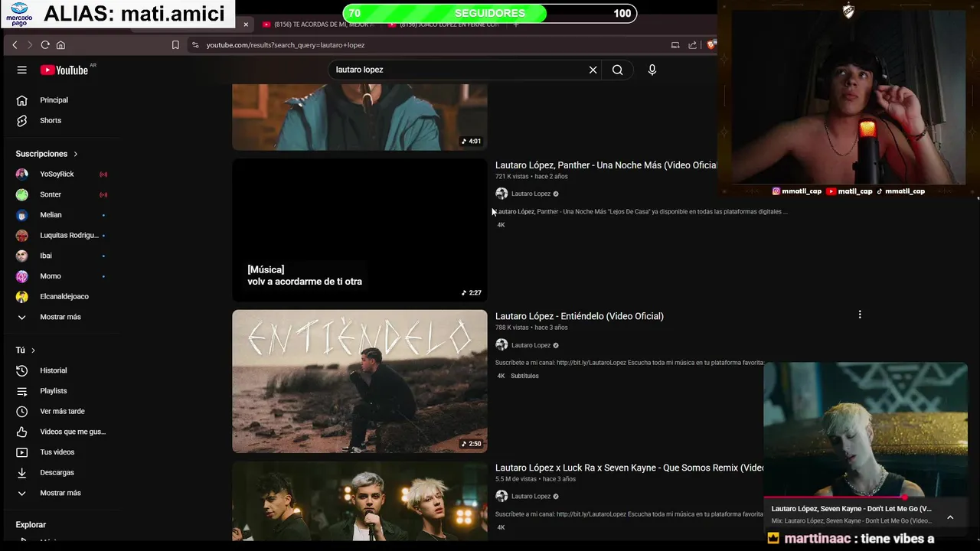Expand Mostrar más under subscriptions
Screen dimensions: 980x551
tap(61, 317)
